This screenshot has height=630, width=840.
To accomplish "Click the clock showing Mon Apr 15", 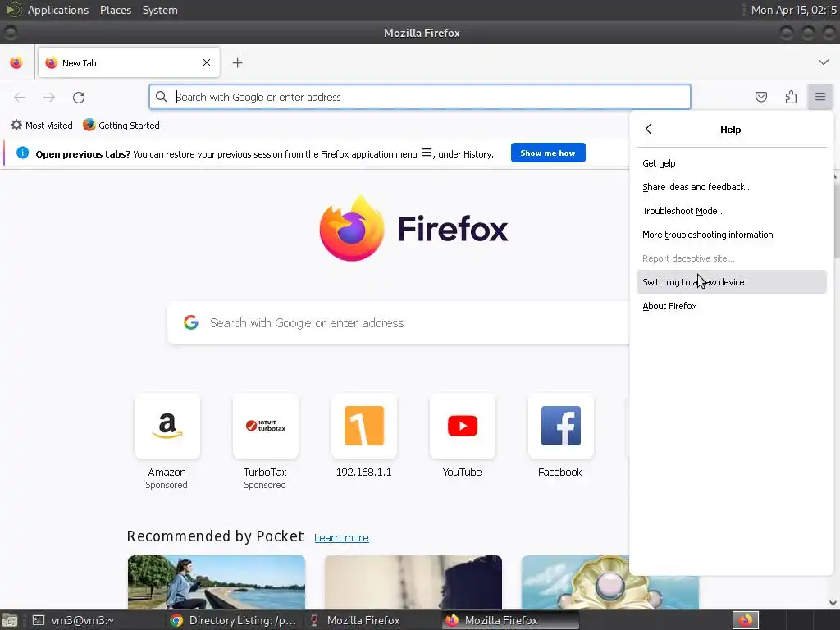I will click(793, 10).
